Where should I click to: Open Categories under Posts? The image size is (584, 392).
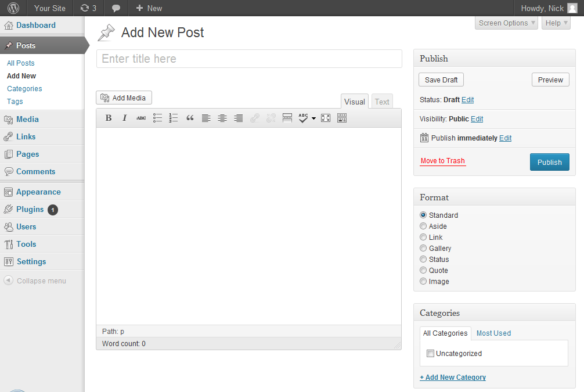[24, 89]
